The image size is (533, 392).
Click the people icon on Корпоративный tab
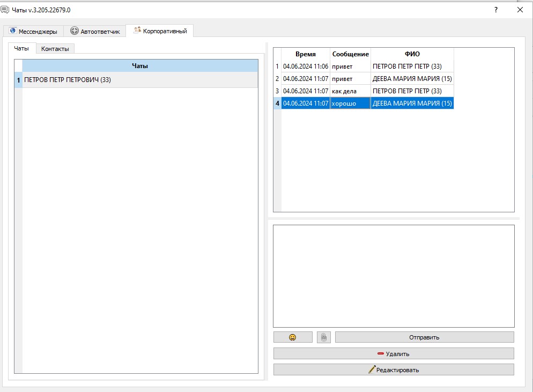click(x=137, y=30)
